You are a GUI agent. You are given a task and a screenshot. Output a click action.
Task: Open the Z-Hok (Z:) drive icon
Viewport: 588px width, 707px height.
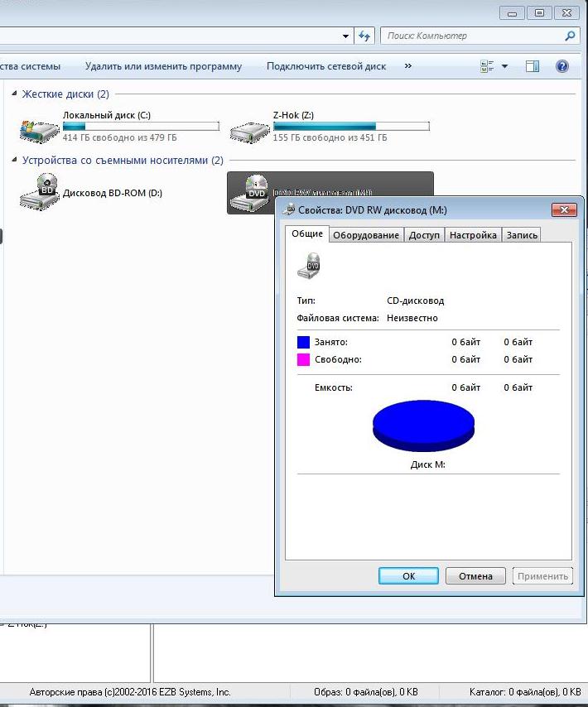click(249, 132)
